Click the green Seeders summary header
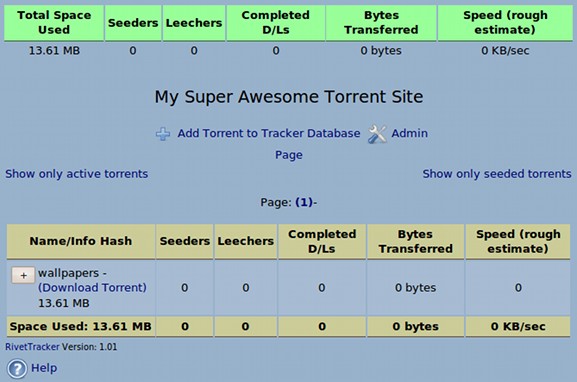577x382 pixels. (x=133, y=22)
